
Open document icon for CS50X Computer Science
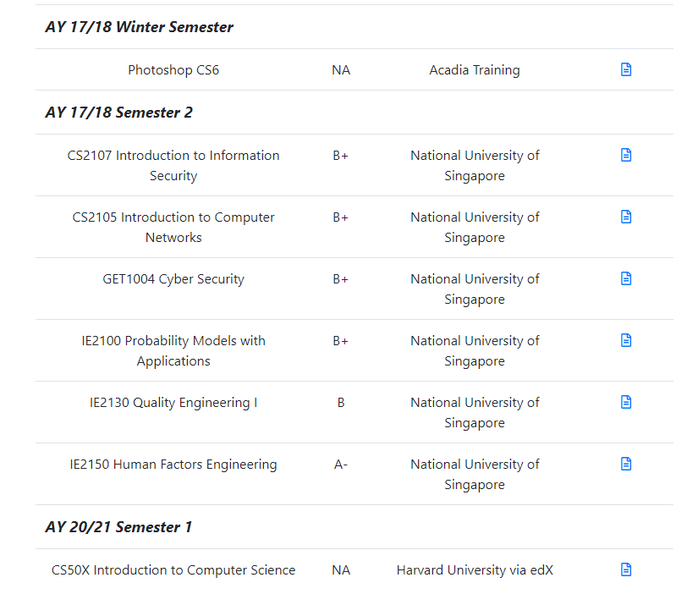point(626,569)
